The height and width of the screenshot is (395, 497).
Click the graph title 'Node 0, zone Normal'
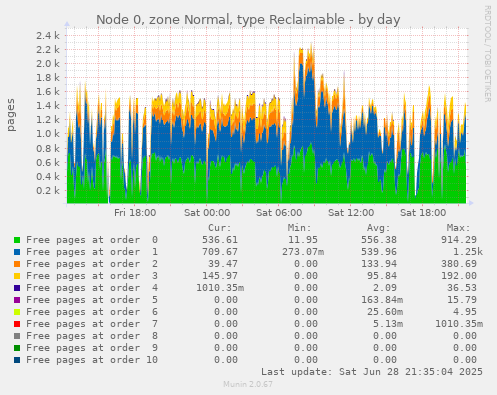pyautogui.click(x=165, y=20)
